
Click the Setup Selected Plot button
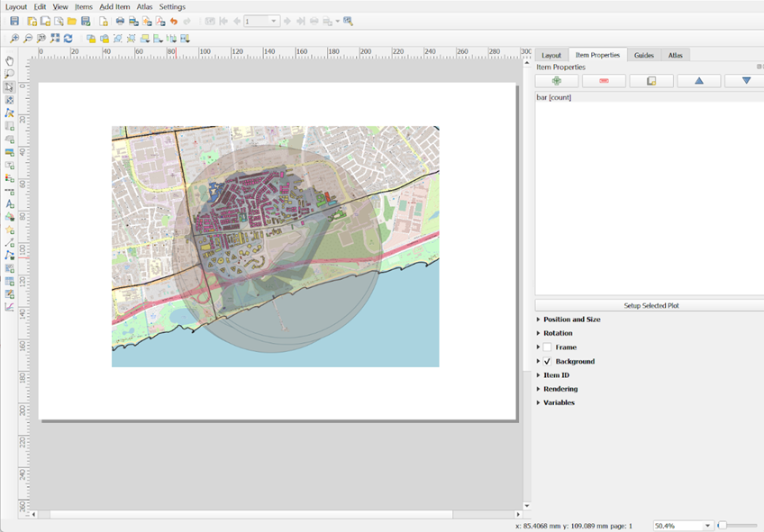[650, 306]
